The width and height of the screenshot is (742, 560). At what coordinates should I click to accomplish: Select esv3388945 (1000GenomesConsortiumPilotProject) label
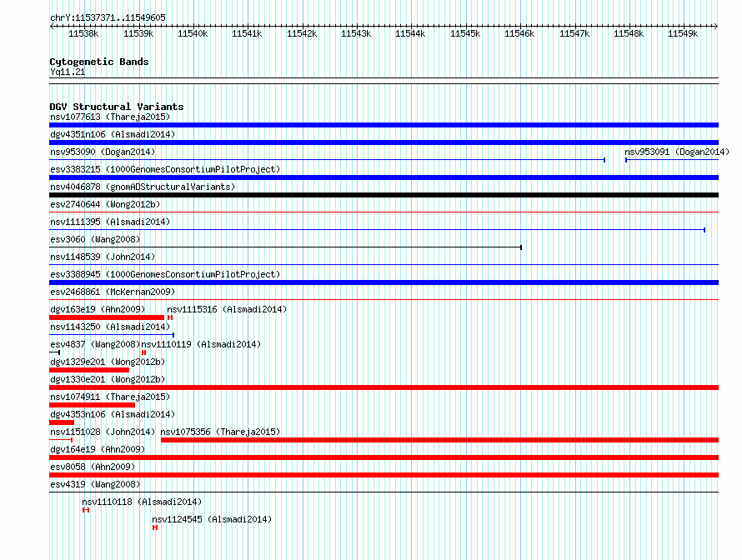coord(165,274)
